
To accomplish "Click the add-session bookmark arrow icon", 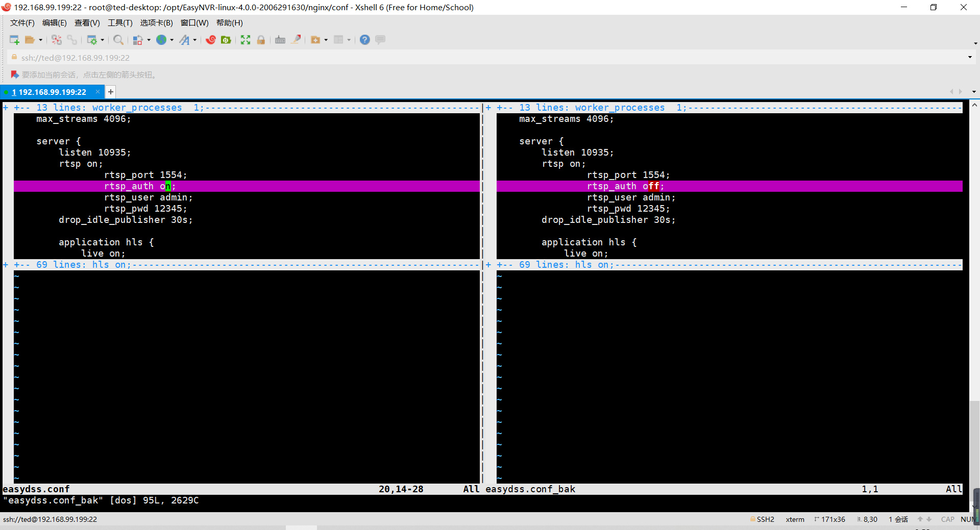I will point(15,75).
